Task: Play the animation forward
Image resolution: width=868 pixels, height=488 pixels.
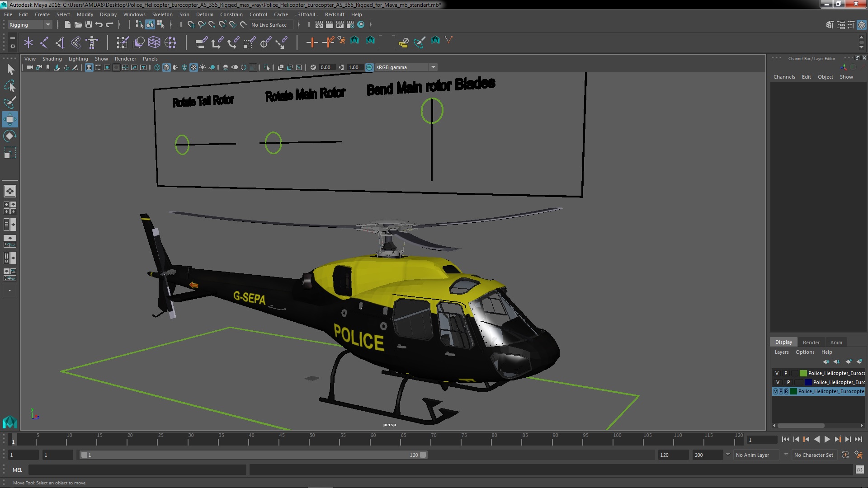Action: (827, 439)
